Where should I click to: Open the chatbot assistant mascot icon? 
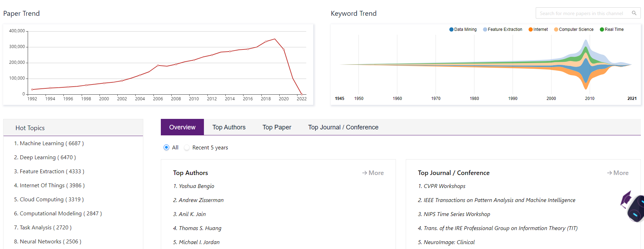[x=633, y=207]
